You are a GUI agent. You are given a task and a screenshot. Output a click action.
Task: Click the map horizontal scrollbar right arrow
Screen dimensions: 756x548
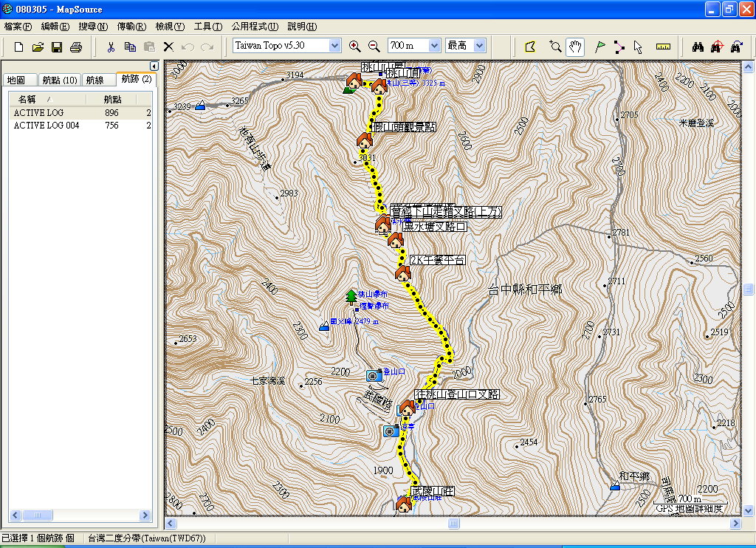point(735,524)
